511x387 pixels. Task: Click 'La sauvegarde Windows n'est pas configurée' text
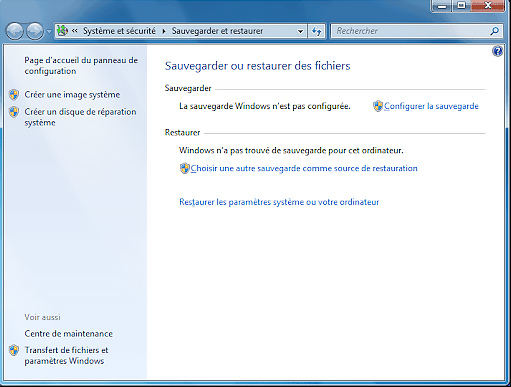point(265,106)
